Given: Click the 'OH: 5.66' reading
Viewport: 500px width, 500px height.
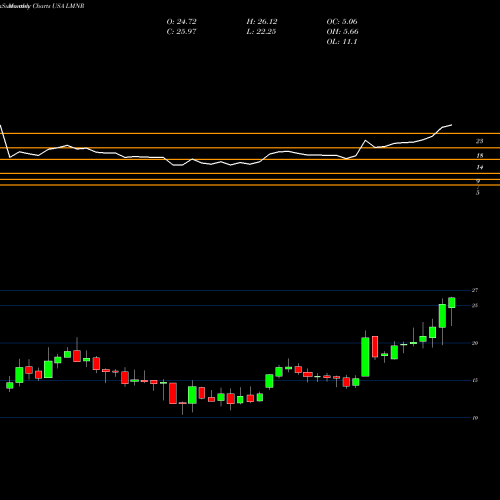Looking at the screenshot, I should [342, 32].
